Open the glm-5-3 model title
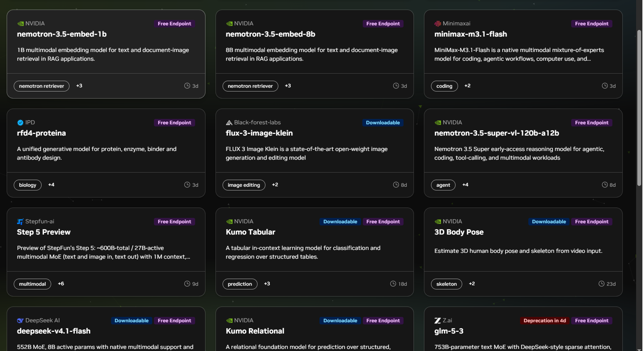Screen dimensions: 644x351 tap(449, 331)
